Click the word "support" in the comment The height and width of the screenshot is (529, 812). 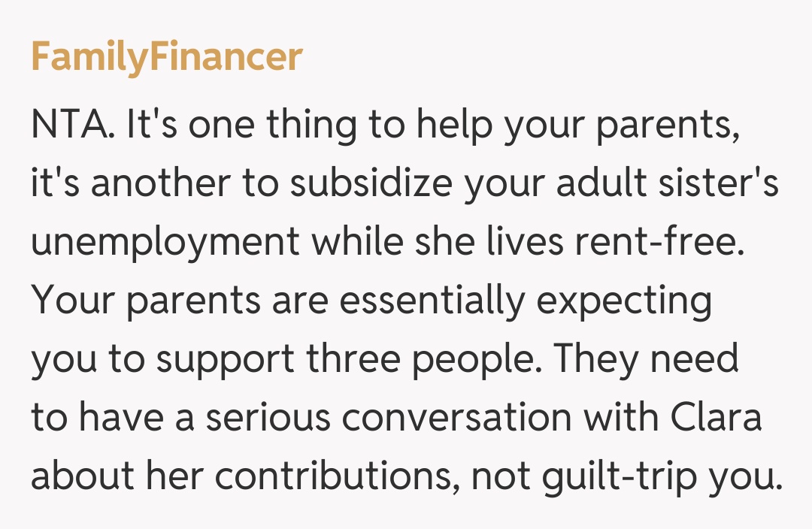pyautogui.click(x=225, y=360)
